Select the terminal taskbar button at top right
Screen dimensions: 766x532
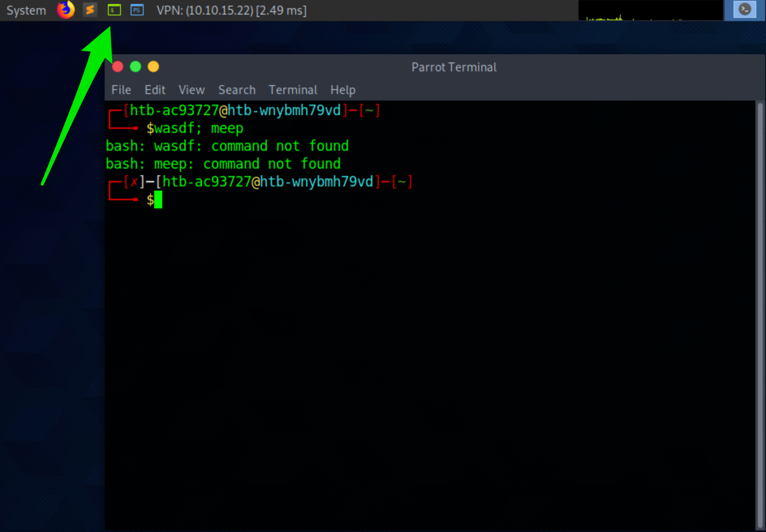(x=745, y=10)
